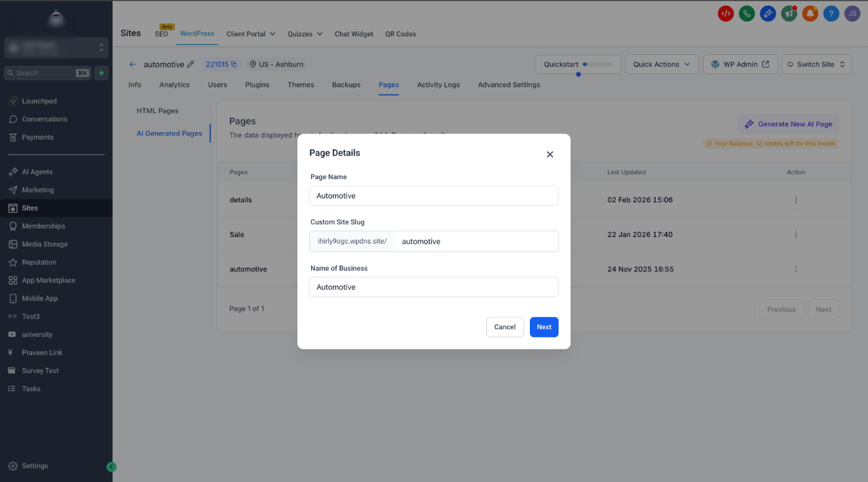Open the Themes tab
The height and width of the screenshot is (482, 868).
(301, 84)
